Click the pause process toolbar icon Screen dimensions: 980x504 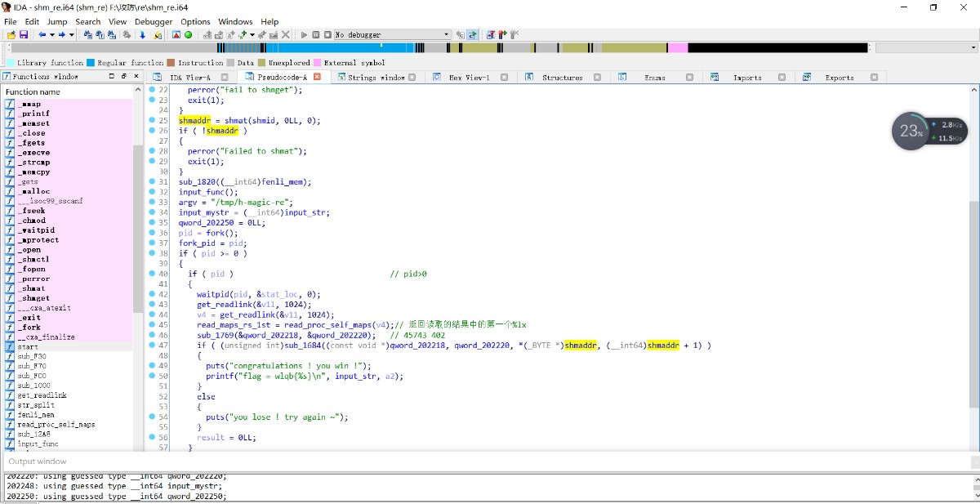point(316,35)
